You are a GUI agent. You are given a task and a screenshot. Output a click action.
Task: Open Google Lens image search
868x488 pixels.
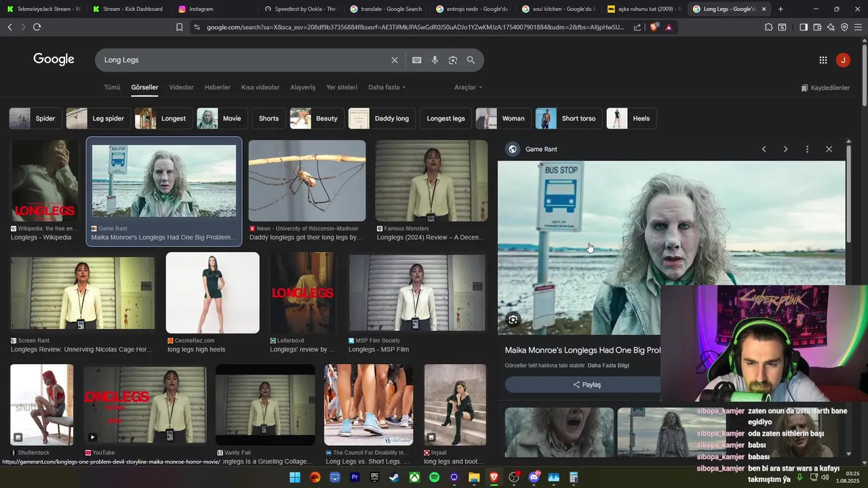click(453, 60)
